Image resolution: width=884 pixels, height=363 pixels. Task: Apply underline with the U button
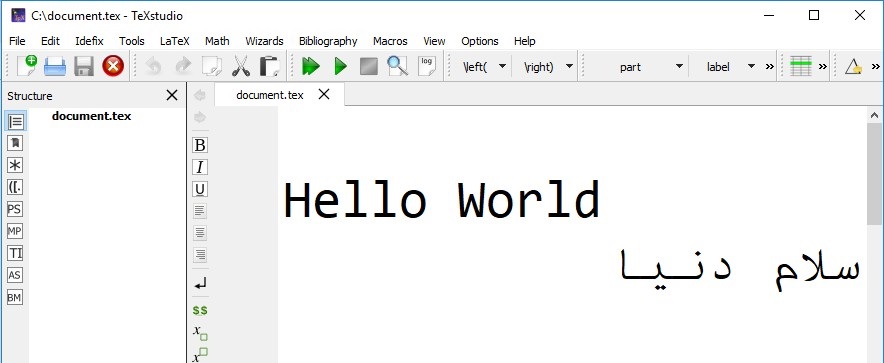pyautogui.click(x=200, y=189)
